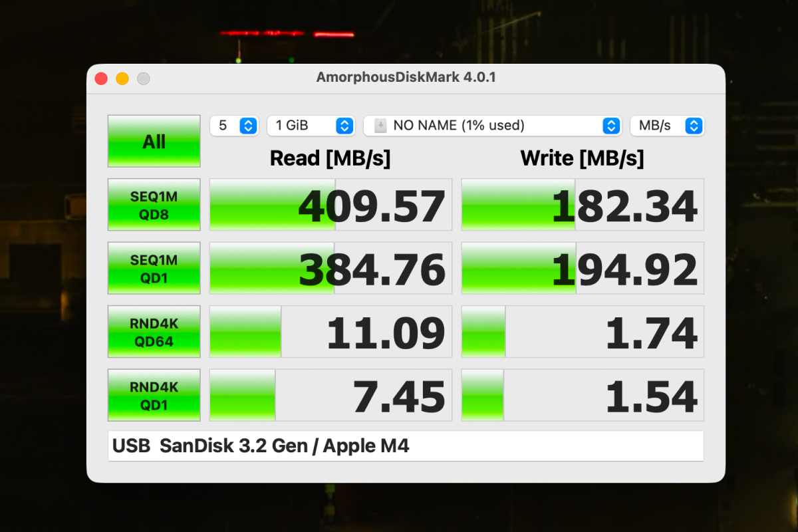The image size is (798, 532).
Task: Change the MB/s unit dropdown
Action: click(x=667, y=125)
